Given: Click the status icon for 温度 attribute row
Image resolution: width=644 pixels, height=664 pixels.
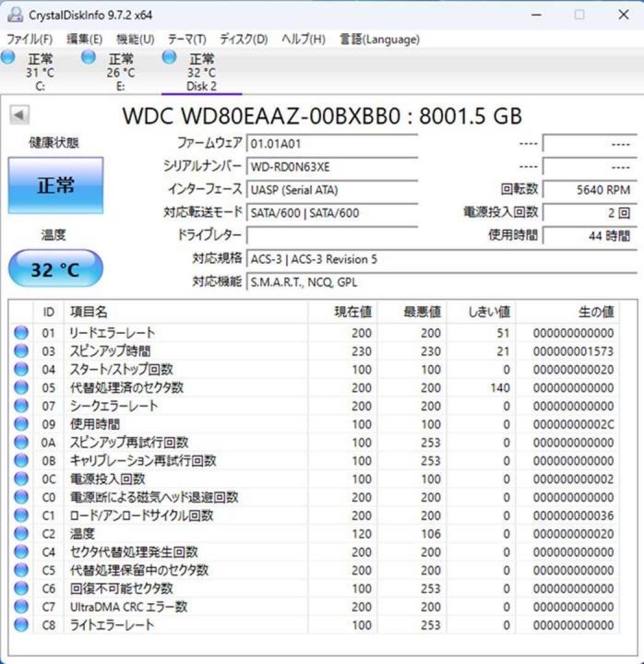Looking at the screenshot, I should pyautogui.click(x=20, y=534).
